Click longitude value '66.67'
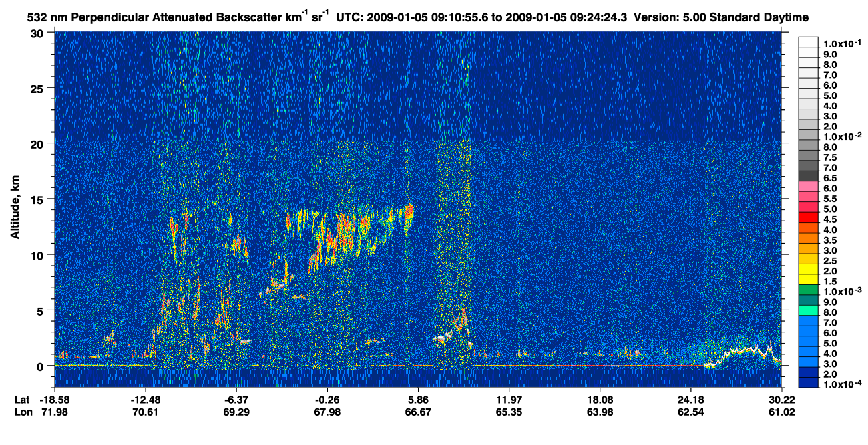The height and width of the screenshot is (445, 868). pyautogui.click(x=418, y=412)
